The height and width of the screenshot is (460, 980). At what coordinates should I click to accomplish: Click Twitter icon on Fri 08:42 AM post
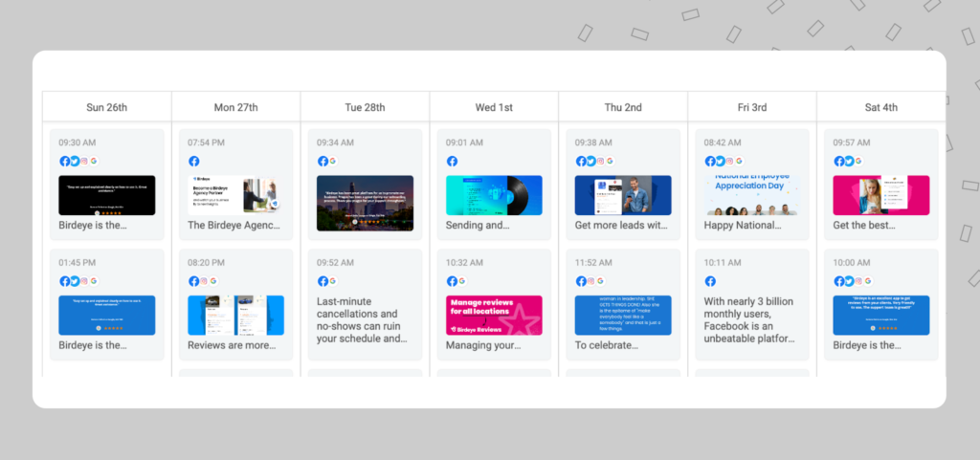(720, 161)
